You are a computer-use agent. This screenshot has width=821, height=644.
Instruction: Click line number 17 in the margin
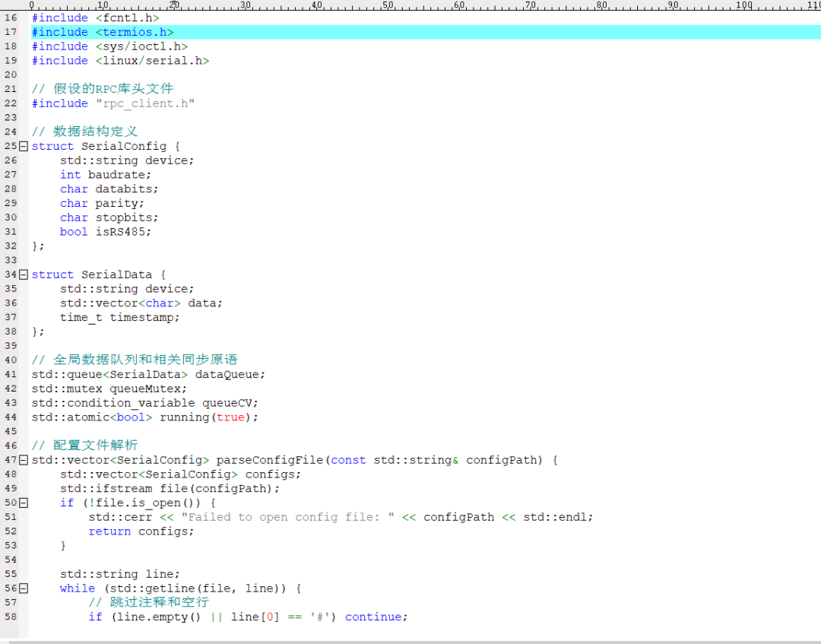click(x=11, y=32)
